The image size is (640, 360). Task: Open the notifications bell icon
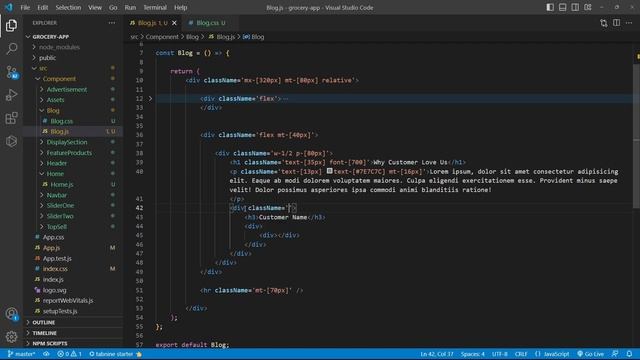[x=629, y=354]
